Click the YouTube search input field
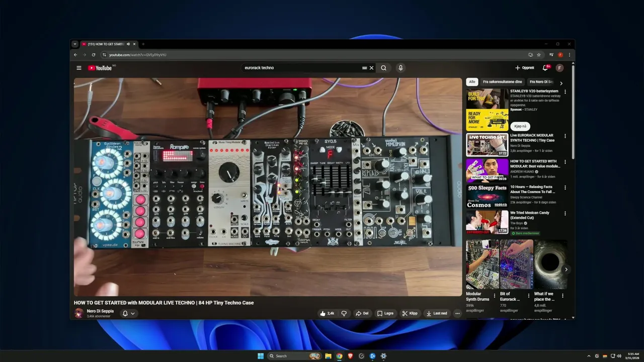The image size is (644, 362). pyautogui.click(x=301, y=68)
